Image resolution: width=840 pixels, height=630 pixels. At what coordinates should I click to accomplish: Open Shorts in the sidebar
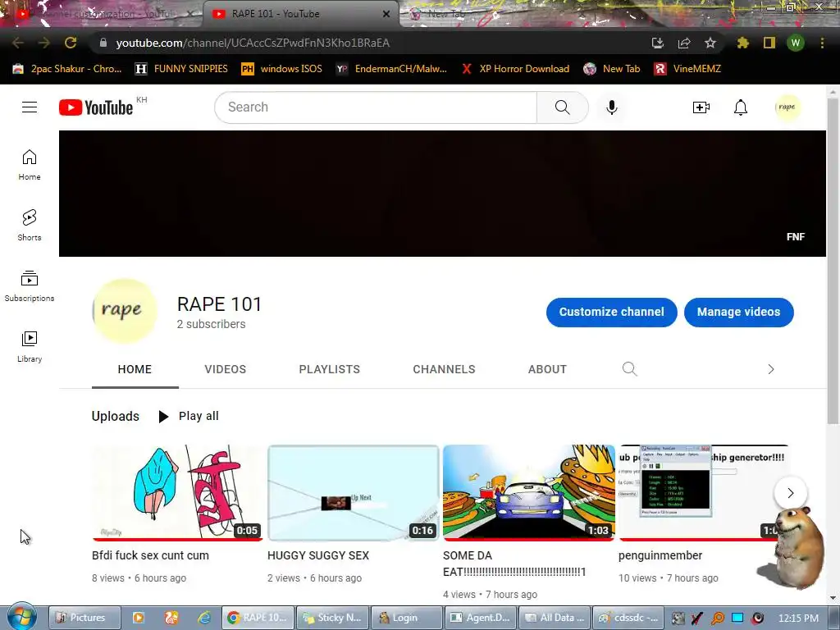30,225
